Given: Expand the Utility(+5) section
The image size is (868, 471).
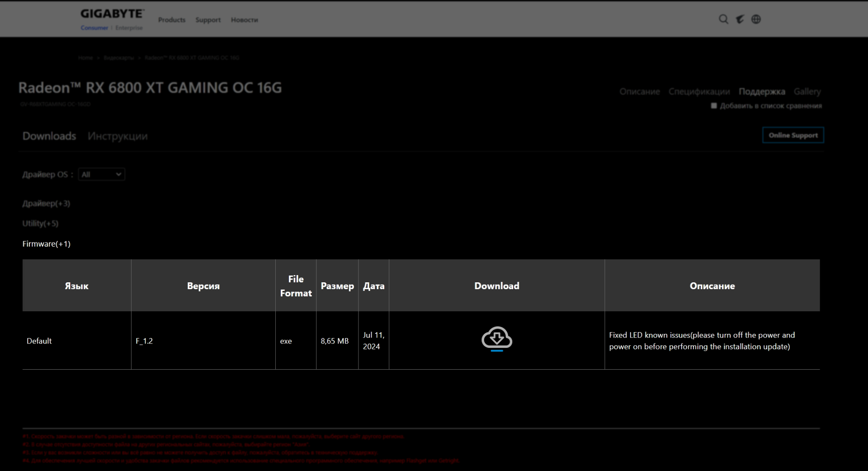Looking at the screenshot, I should pyautogui.click(x=40, y=224).
